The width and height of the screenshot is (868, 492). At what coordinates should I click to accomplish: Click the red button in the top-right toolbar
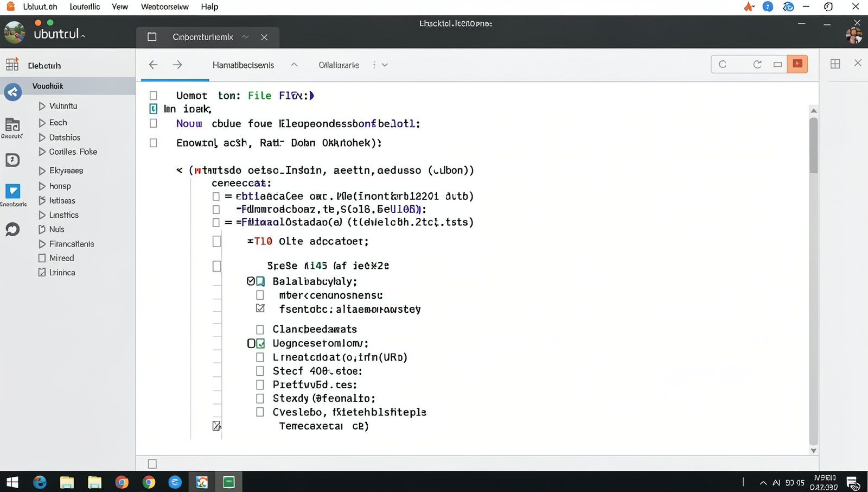pos(797,64)
